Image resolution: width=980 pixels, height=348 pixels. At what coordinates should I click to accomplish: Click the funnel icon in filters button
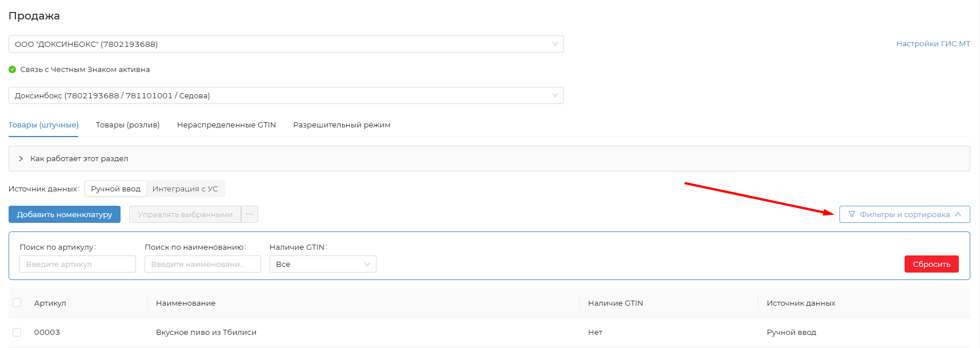pyautogui.click(x=851, y=214)
